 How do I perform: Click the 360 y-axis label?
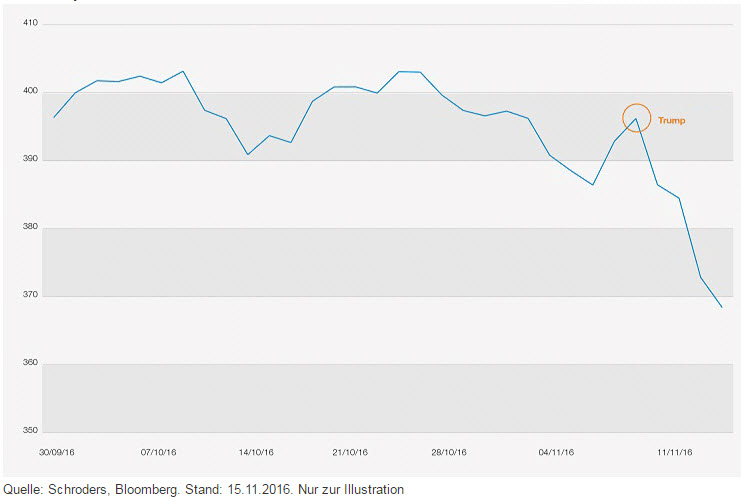tap(29, 363)
